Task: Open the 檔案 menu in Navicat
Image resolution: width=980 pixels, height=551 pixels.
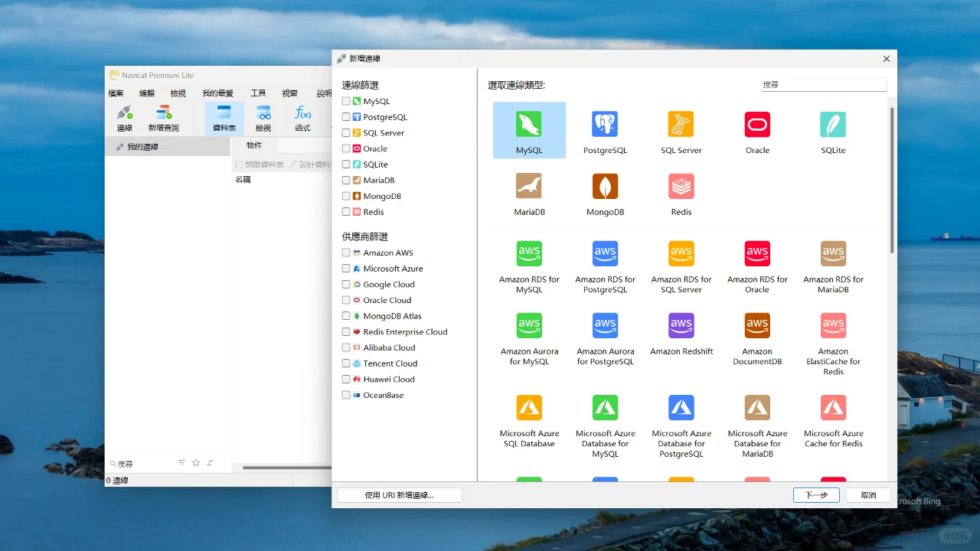Action: point(116,93)
